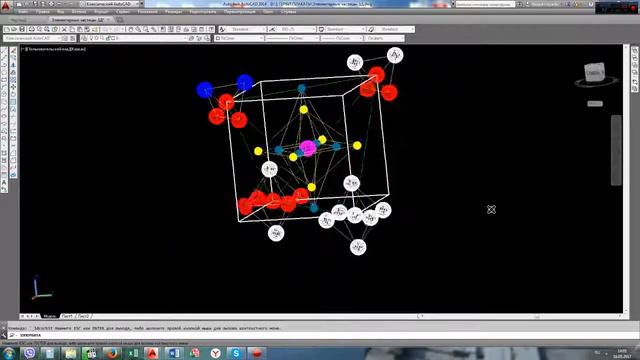Select the Move tool in modify toolbar
This screenshot has width=640, height=360.
(13, 87)
